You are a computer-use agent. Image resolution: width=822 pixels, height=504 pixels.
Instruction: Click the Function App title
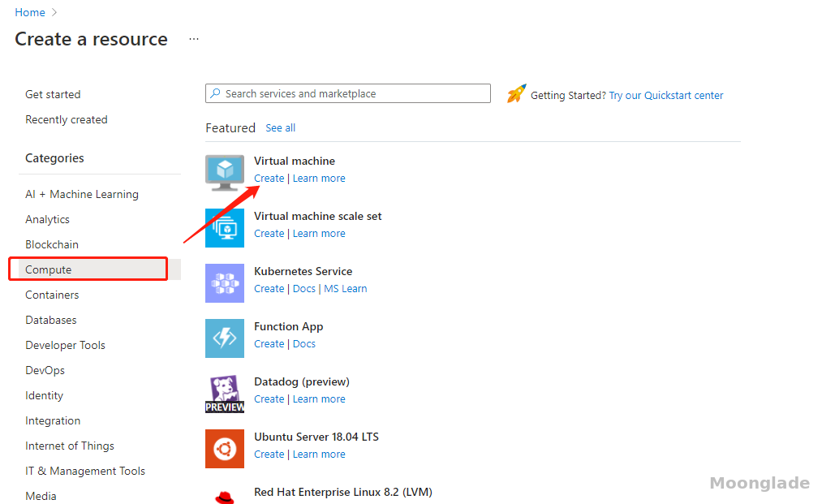click(288, 327)
